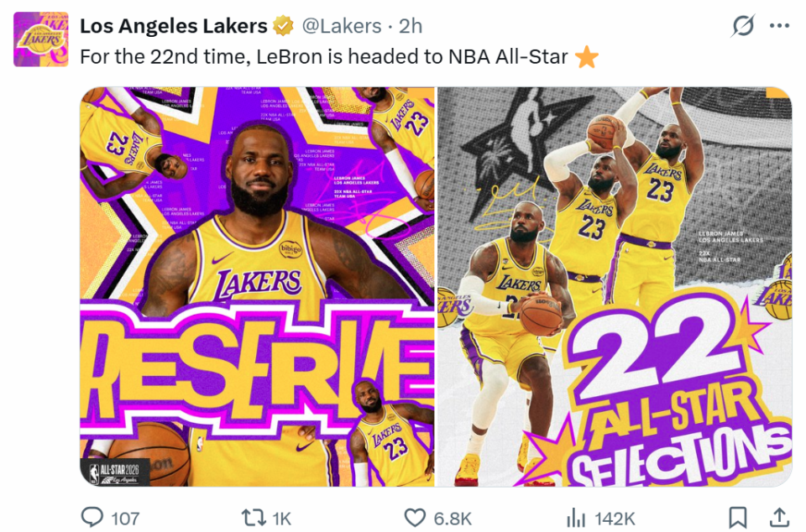Click the tweet text about LeBron's All-Star selection
Image resolution: width=806 pixels, height=532 pixels.
click(x=323, y=57)
